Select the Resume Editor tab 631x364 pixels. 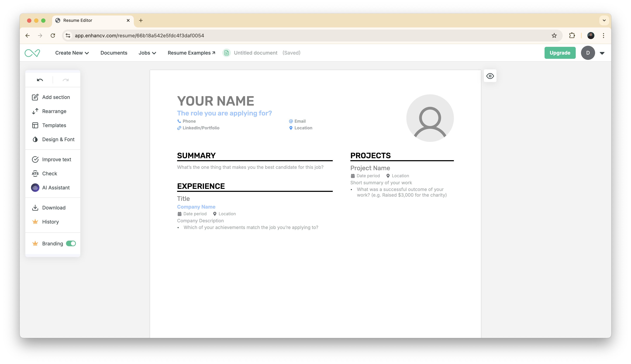tap(93, 20)
